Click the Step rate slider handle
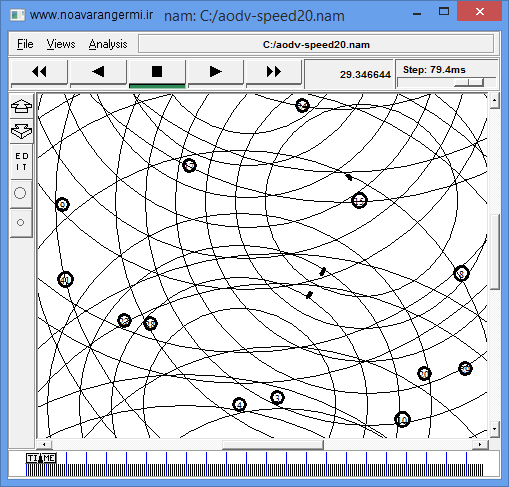 [x=469, y=82]
